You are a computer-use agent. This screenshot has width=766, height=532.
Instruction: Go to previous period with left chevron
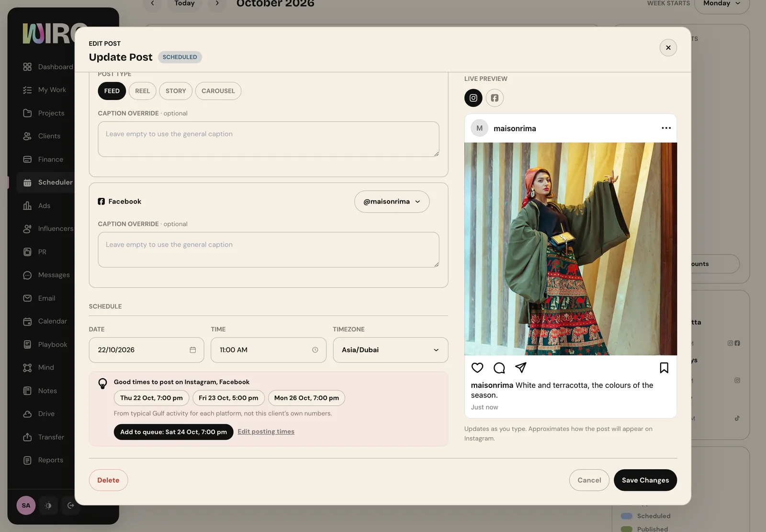pyautogui.click(x=152, y=4)
